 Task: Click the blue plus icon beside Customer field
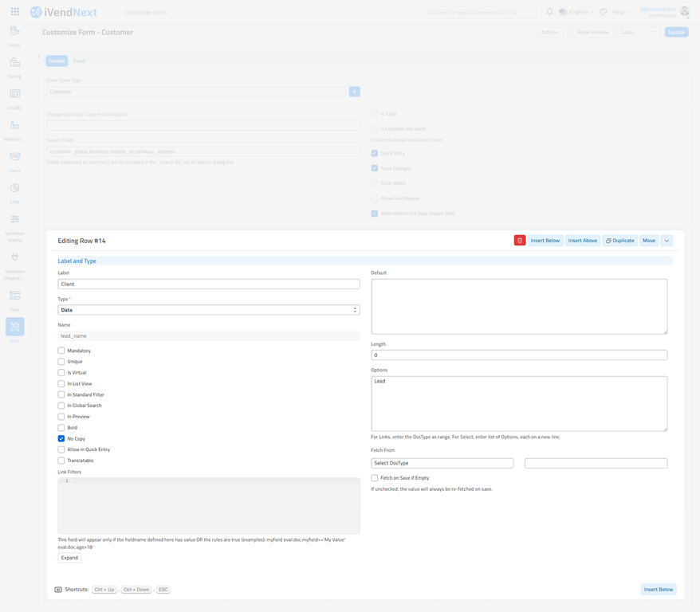click(x=354, y=92)
